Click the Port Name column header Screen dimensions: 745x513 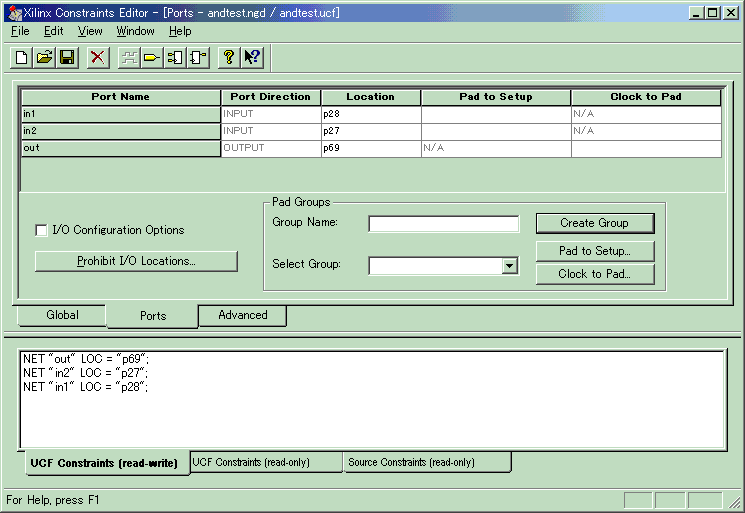coord(121,97)
